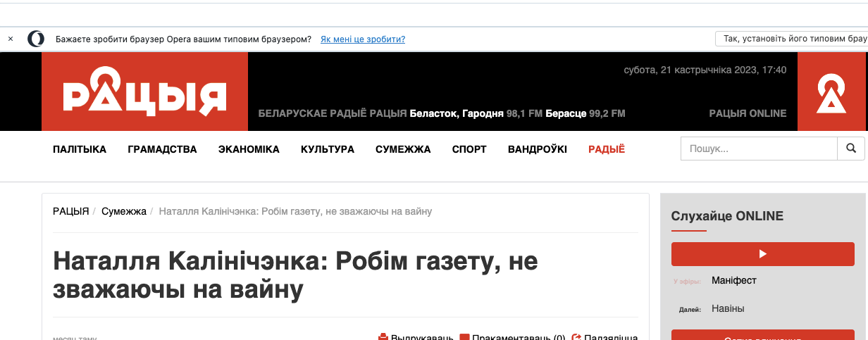The image size is (868, 340).
Task: Play the online radio stream
Action: click(763, 254)
